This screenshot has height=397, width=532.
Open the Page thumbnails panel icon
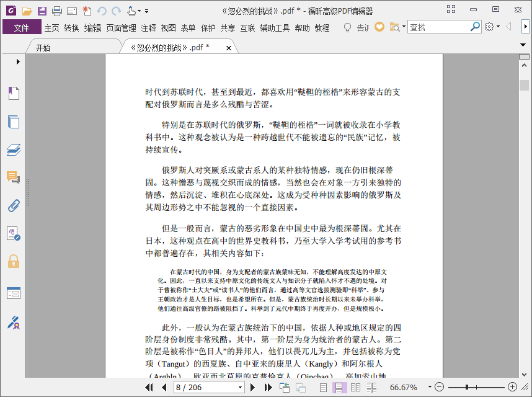click(x=14, y=122)
